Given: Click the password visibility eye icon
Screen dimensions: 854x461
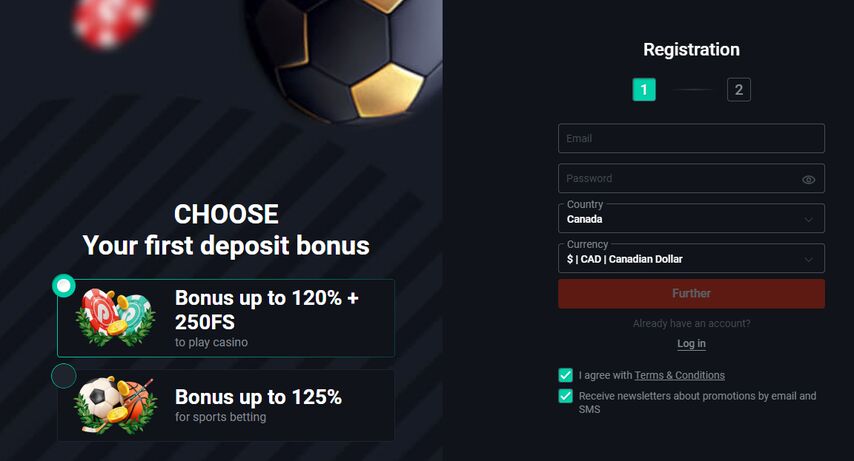Looking at the screenshot, I should (808, 180).
